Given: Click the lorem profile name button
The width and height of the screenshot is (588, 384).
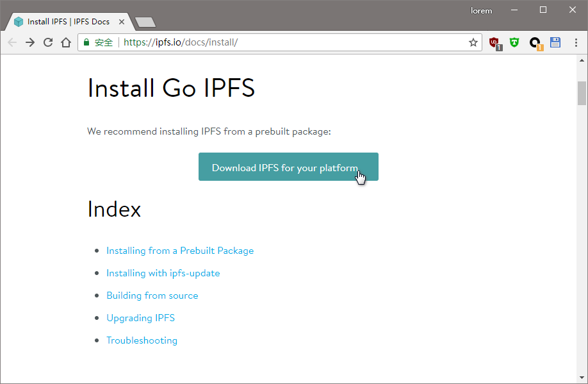Looking at the screenshot, I should [x=482, y=11].
